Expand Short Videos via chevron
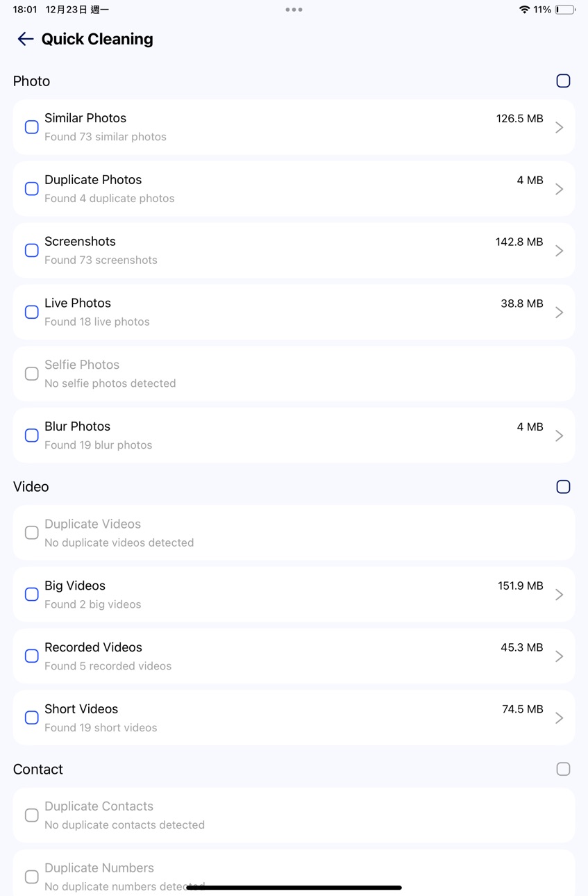 click(559, 718)
